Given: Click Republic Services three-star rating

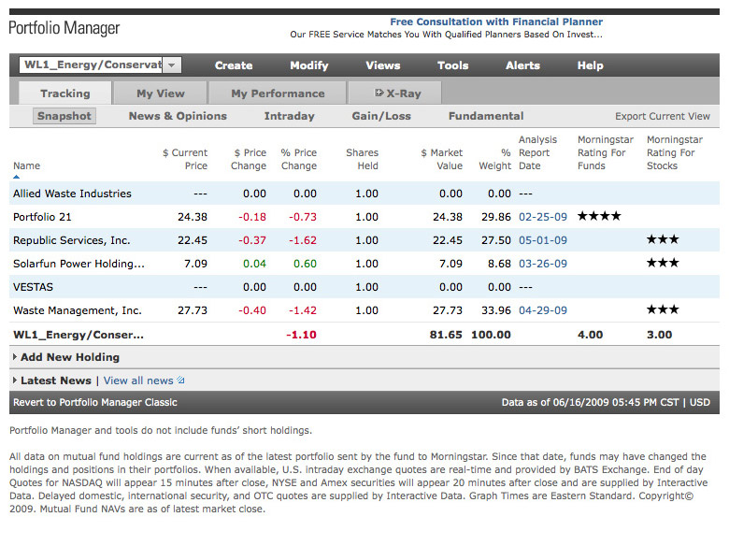Looking at the screenshot, I should tap(663, 239).
